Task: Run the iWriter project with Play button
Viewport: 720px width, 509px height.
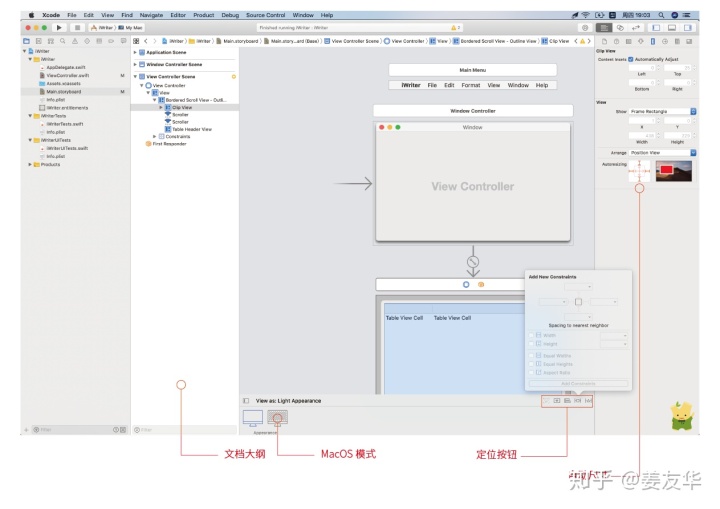Action: [59, 28]
